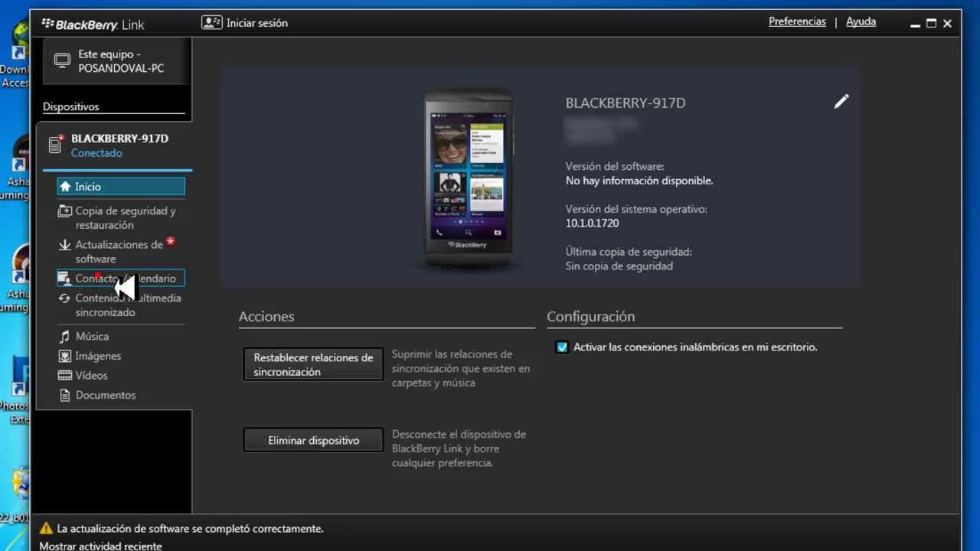
Task: Click the BLACKBERRY-917D device icon in sidebar
Action: coord(56,143)
